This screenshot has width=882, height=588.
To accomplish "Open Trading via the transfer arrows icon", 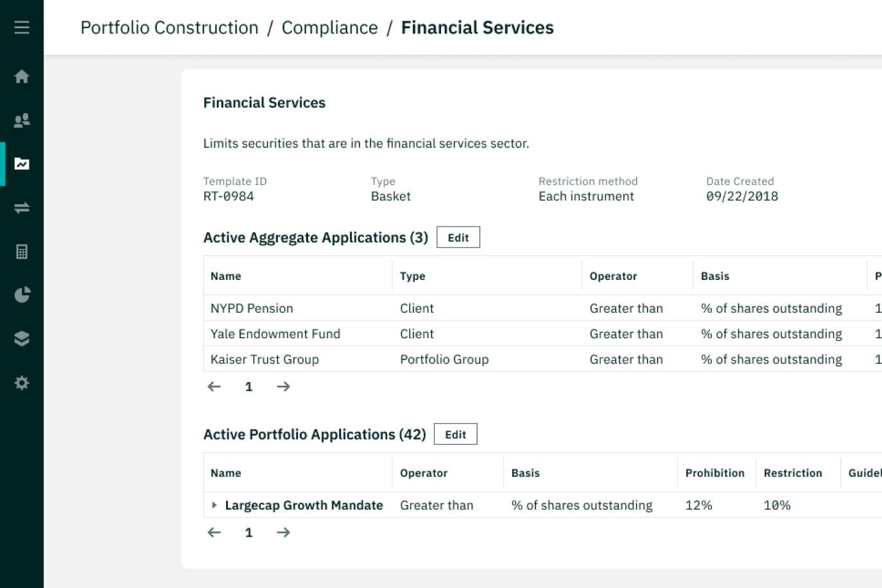I will click(x=21, y=207).
